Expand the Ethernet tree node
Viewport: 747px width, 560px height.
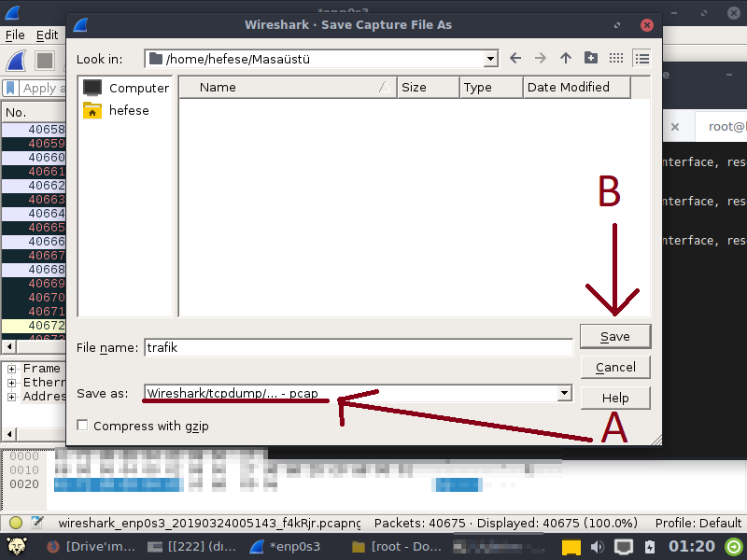pos(11,383)
